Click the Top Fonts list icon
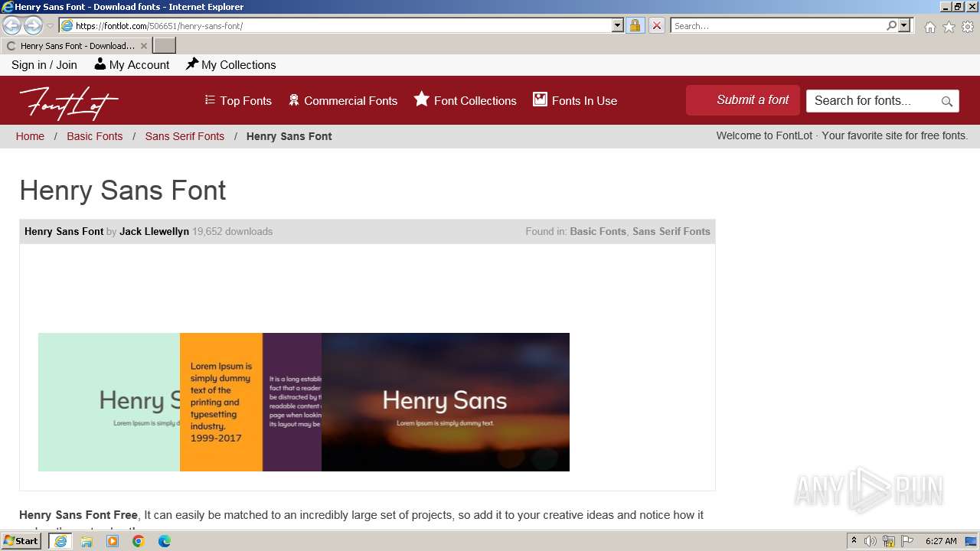 [210, 99]
